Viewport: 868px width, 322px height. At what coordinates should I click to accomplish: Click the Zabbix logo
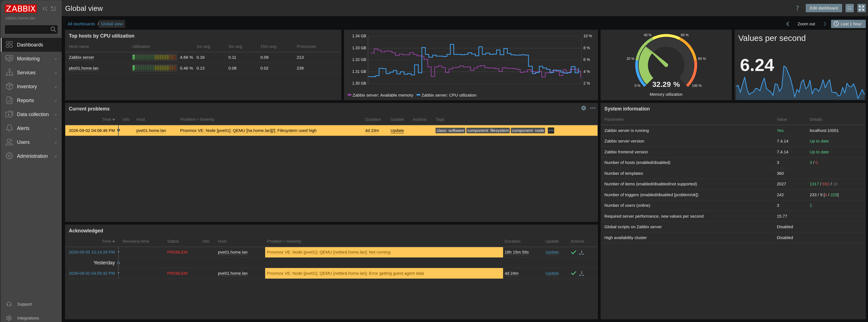tap(21, 8)
